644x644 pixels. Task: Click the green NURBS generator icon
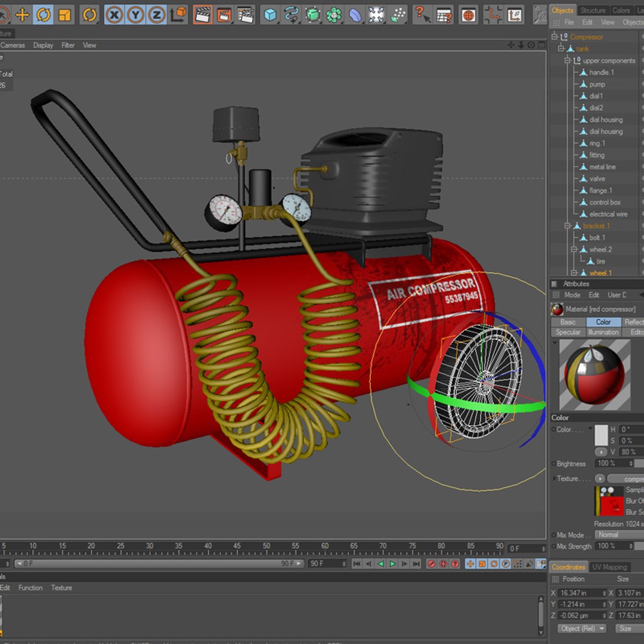point(313,15)
